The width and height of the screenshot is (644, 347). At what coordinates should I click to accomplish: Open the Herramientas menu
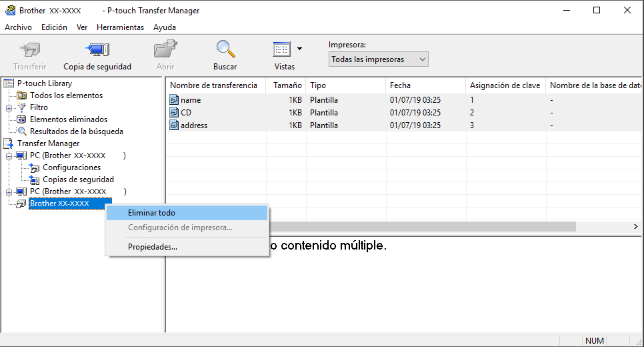(121, 27)
